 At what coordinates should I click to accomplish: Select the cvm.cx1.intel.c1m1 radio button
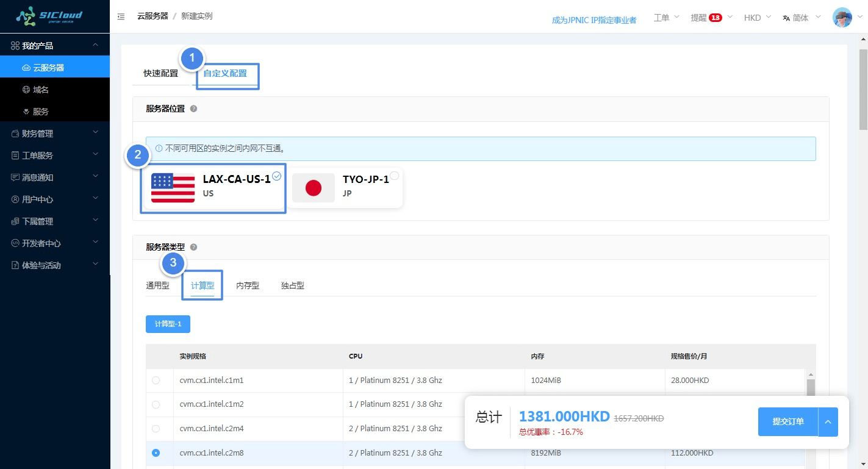[156, 380]
